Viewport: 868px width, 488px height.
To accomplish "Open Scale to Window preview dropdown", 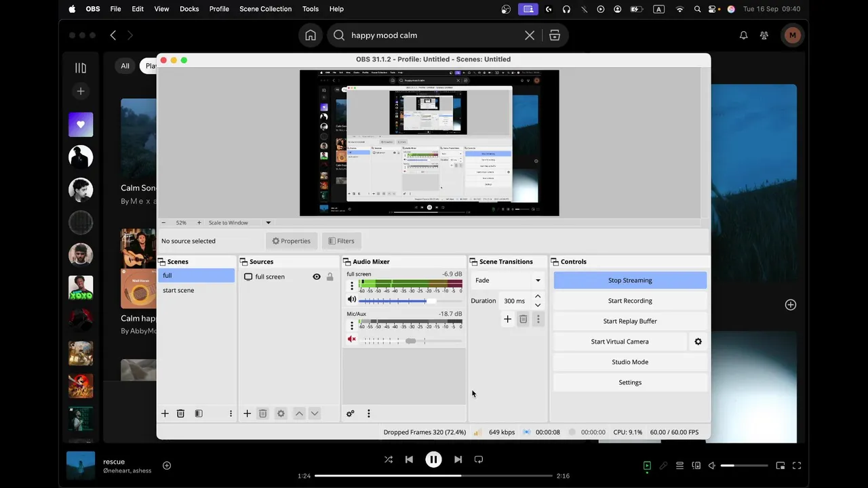I will 238,222.
